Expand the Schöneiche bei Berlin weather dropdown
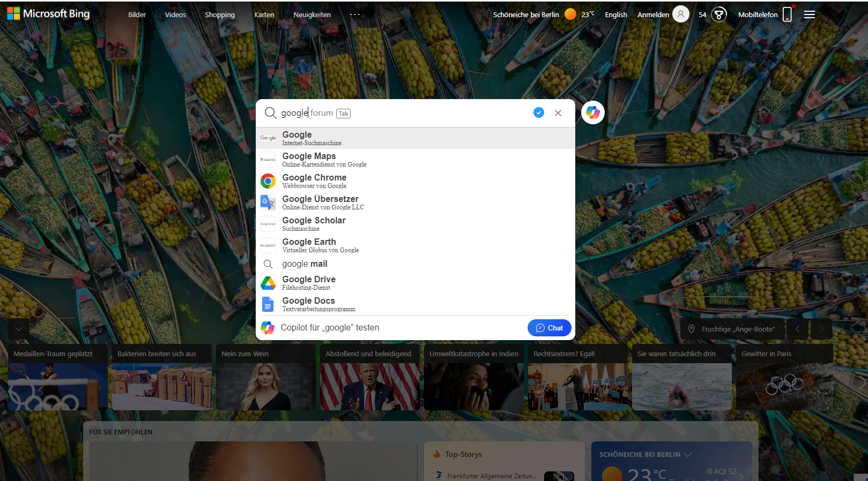Image resolution: width=868 pixels, height=481 pixels. point(688,454)
